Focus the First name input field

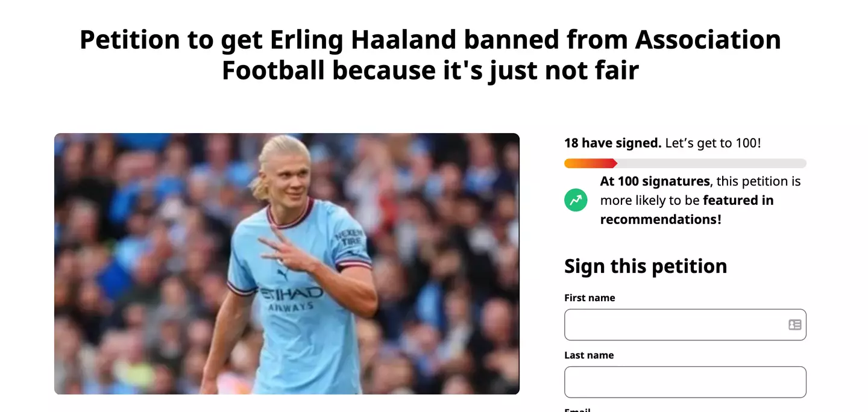(x=685, y=325)
